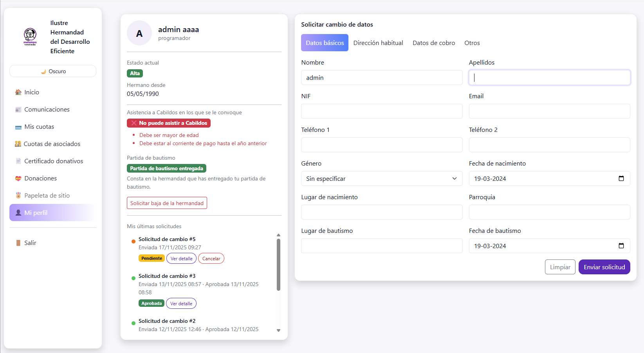The image size is (644, 353).
Task: Click the Certificado donativos document icon
Action: pyautogui.click(x=18, y=161)
